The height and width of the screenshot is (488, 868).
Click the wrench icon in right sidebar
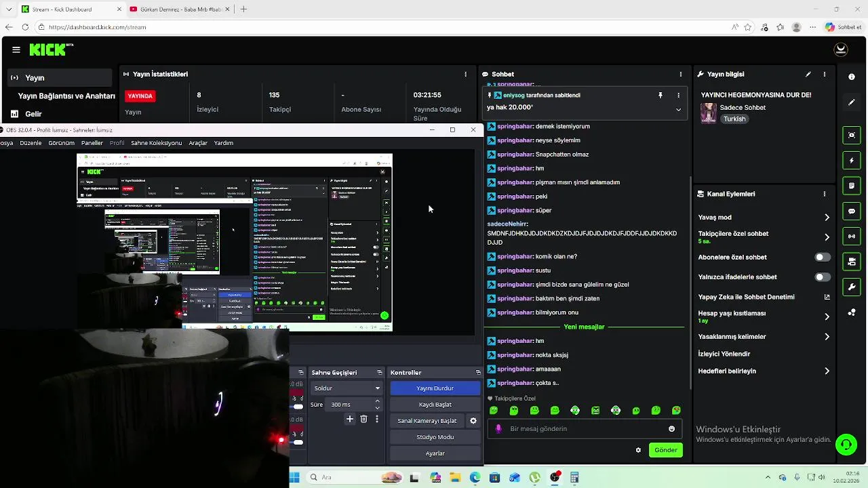(852, 287)
